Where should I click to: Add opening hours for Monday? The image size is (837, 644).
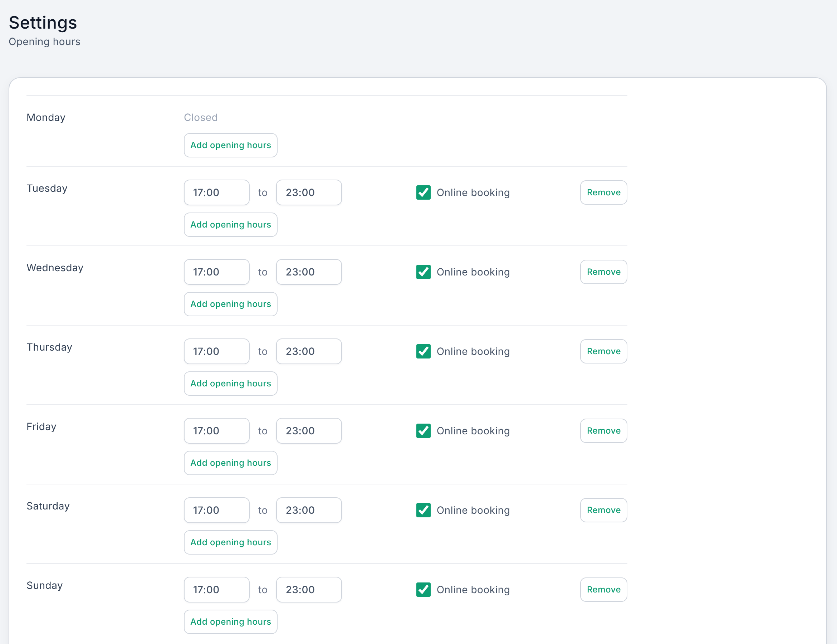230,145
